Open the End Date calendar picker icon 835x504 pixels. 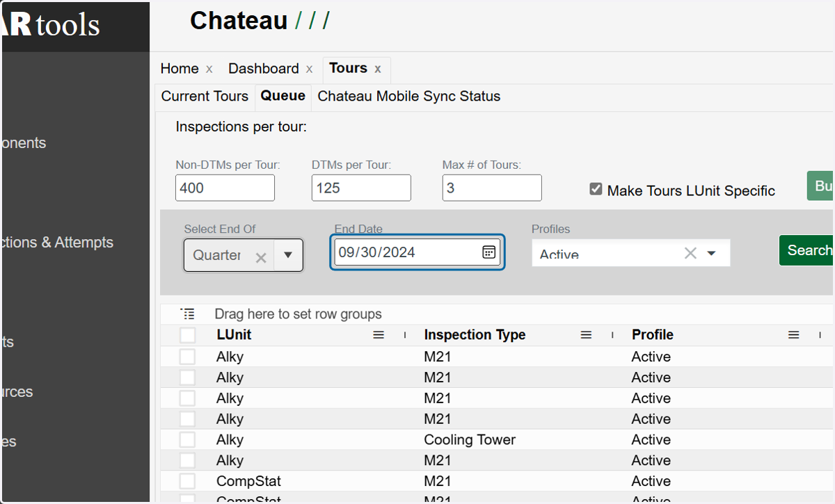(x=488, y=252)
